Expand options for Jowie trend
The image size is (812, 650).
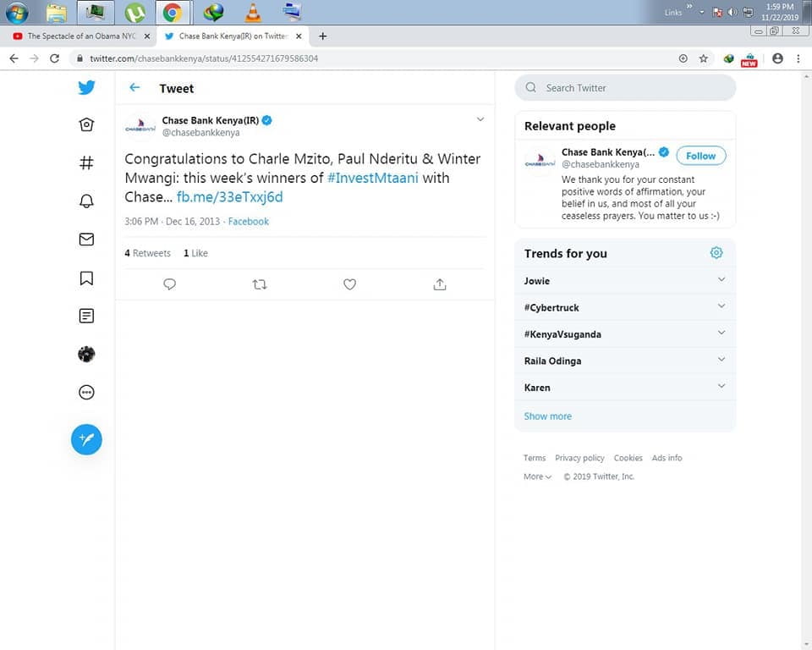pyautogui.click(x=721, y=279)
